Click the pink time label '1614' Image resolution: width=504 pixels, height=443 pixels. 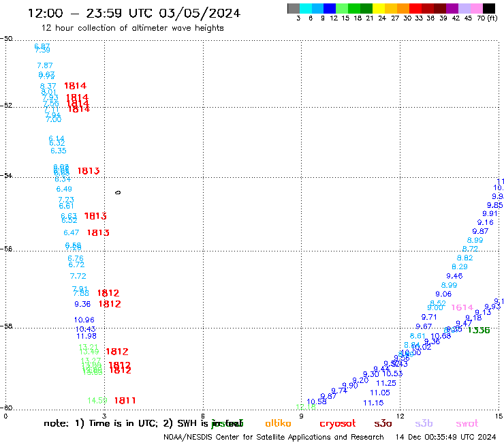[x=462, y=307]
